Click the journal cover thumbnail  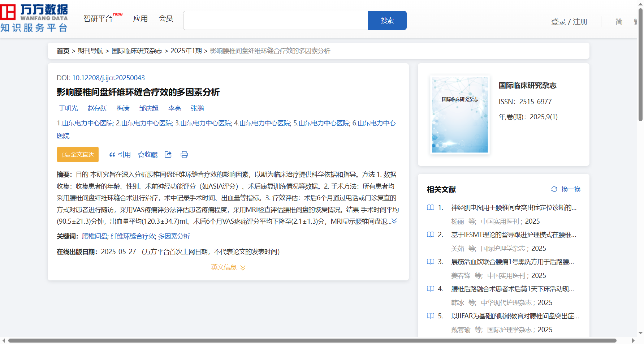pyautogui.click(x=460, y=115)
